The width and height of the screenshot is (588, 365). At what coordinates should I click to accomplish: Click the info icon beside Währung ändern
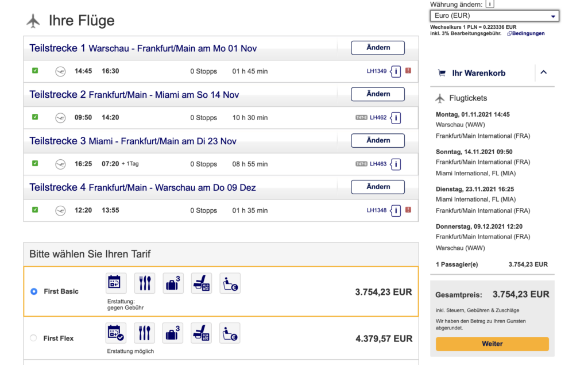[490, 4]
